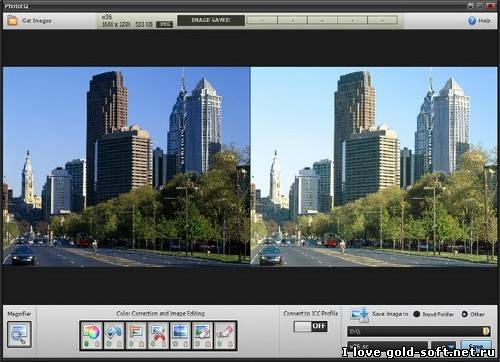Select the red-eye removal tool icon
Image resolution: width=500 pixels, height=362 pixels.
coord(158,335)
